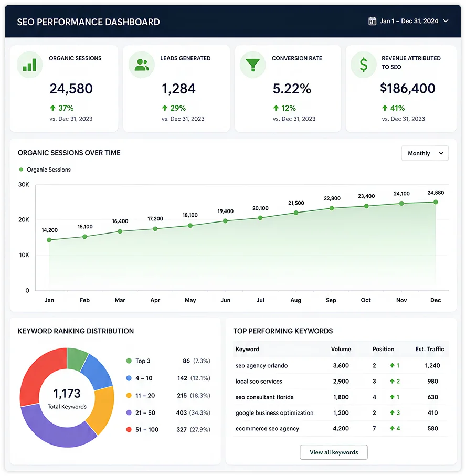This screenshot has height=476, width=466.
Task: Click the February data point labeled 15,100
Action: point(84,237)
